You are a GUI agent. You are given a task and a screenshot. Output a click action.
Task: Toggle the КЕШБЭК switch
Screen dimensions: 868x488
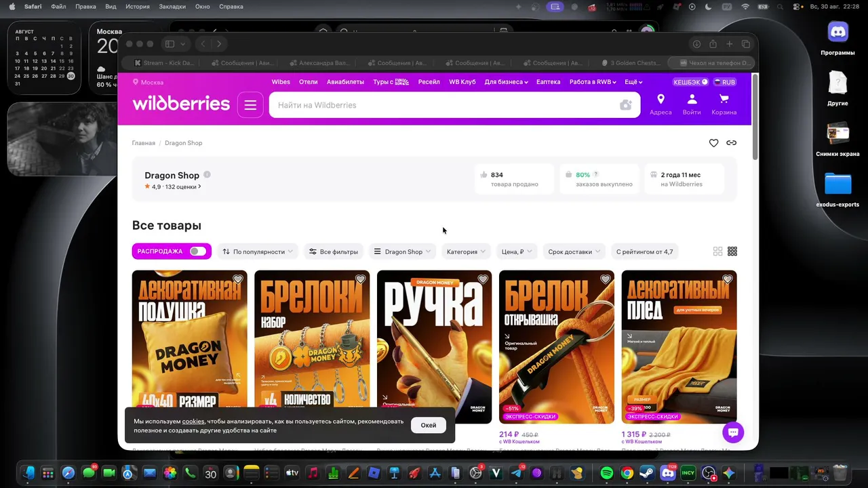point(690,82)
